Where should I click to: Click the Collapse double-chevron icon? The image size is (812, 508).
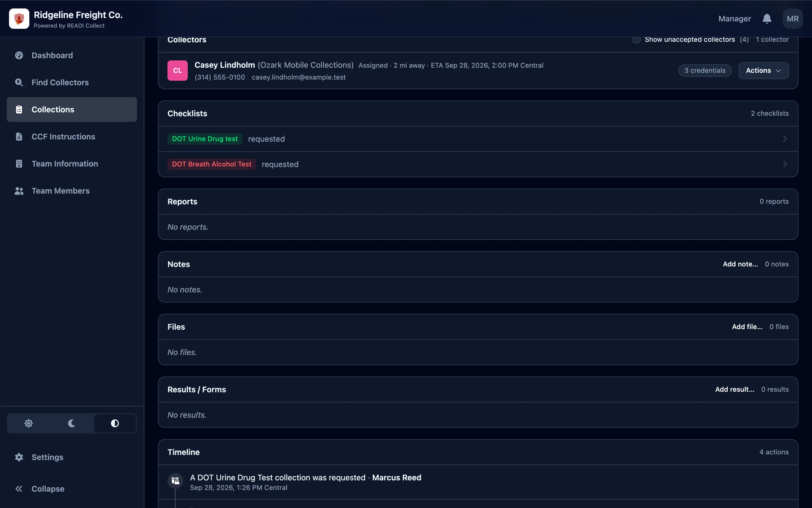click(19, 489)
